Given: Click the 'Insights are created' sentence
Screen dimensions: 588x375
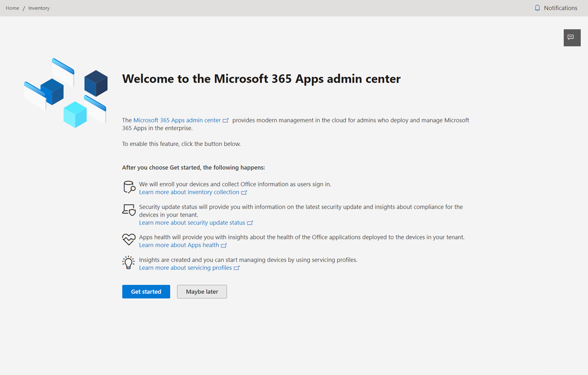Looking at the screenshot, I should (x=248, y=260).
